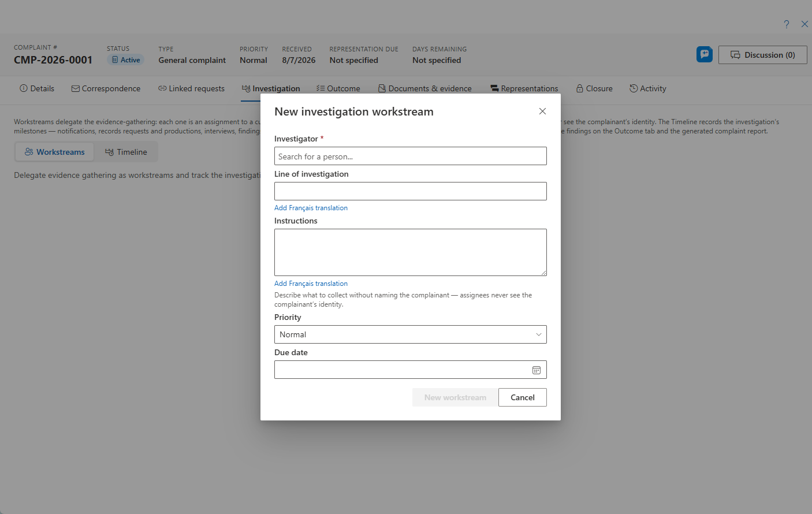Click the Investigator search field
The image size is (812, 514).
pyautogui.click(x=410, y=156)
